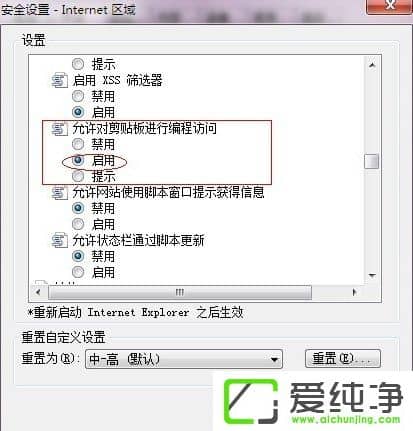Close the 安全设置 dialog window
413x431 pixels.
point(389,6)
